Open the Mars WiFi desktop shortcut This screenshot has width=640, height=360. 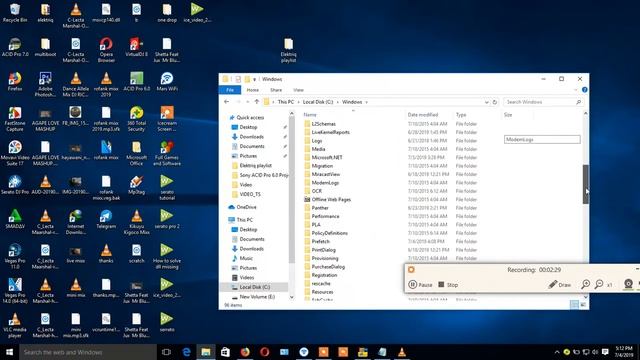tap(167, 81)
